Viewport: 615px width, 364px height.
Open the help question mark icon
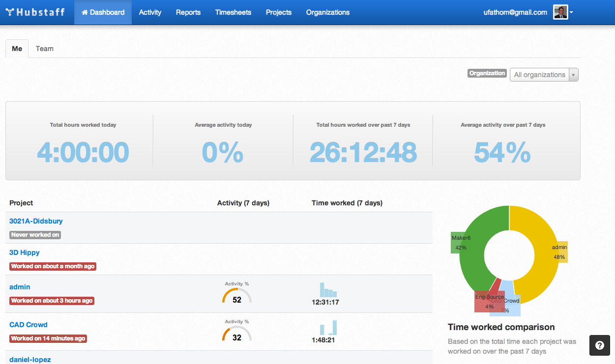(x=599, y=345)
